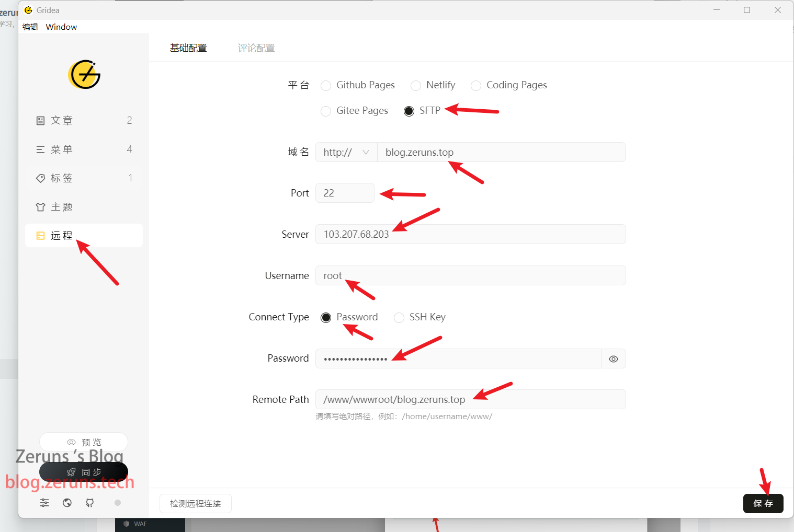Open the 菜单 menu section
Viewport: 794px width, 532px height.
pos(84,149)
